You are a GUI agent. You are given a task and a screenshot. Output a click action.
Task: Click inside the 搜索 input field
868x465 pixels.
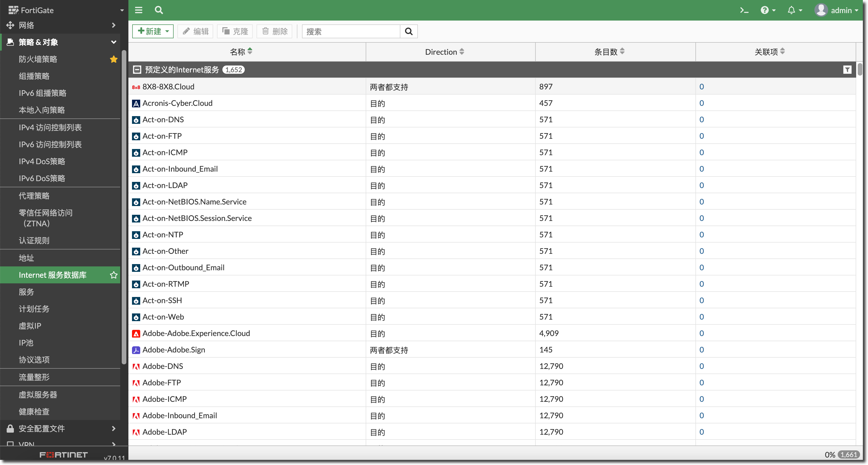(x=351, y=31)
